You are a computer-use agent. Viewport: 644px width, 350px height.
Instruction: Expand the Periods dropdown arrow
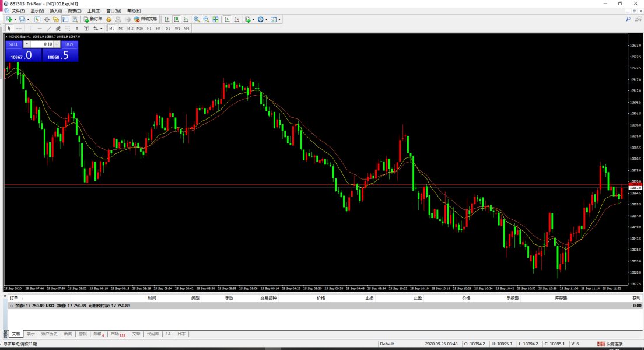267,19
